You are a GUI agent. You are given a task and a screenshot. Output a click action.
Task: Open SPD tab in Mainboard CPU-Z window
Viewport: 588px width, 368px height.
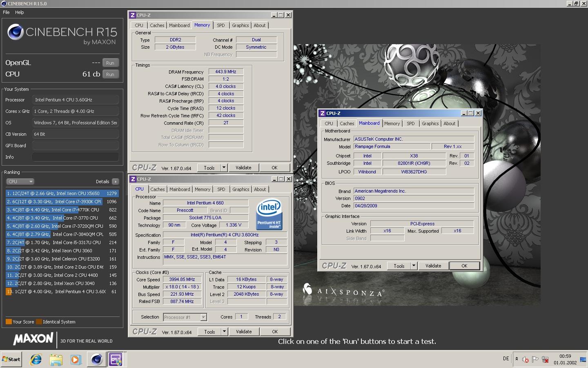point(410,123)
